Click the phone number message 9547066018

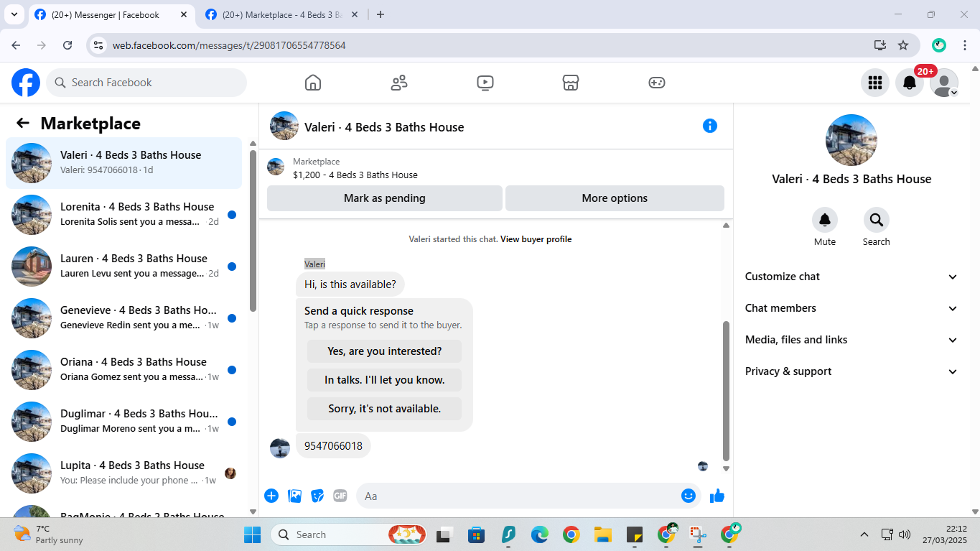[x=333, y=446]
